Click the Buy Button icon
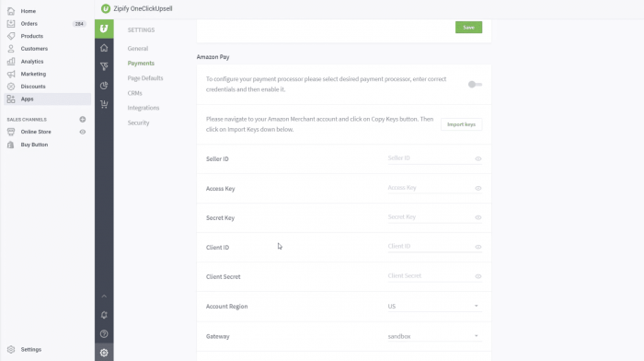This screenshot has height=361, width=644. coord(11,145)
